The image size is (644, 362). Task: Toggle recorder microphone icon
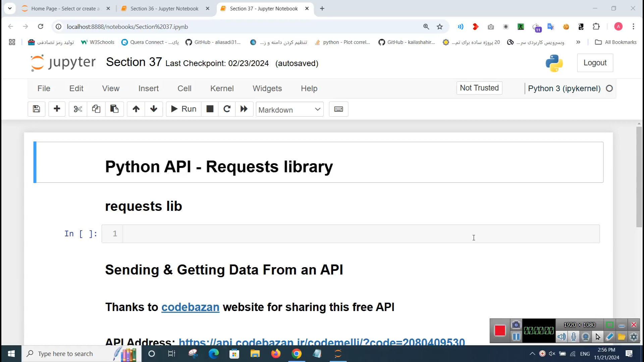pyautogui.click(x=574, y=337)
